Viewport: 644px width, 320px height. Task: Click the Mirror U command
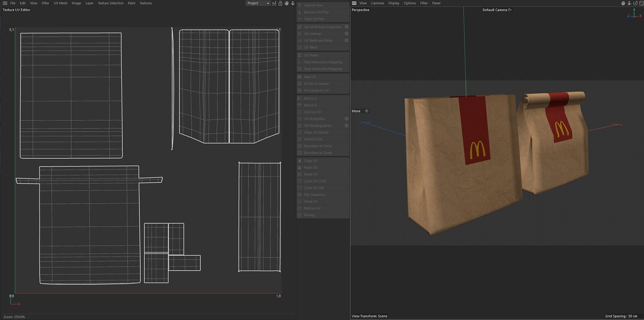tap(323, 99)
